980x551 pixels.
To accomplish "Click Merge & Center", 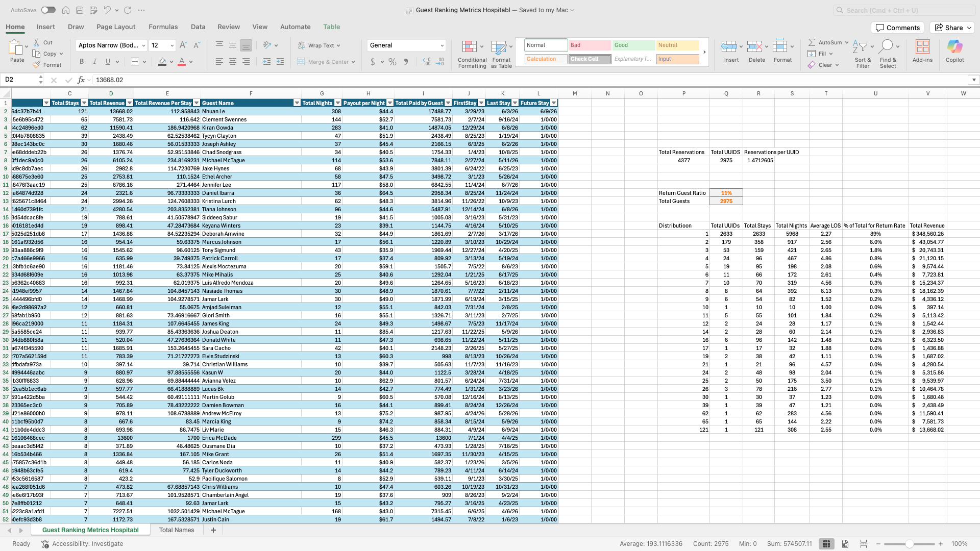I will coord(326,62).
